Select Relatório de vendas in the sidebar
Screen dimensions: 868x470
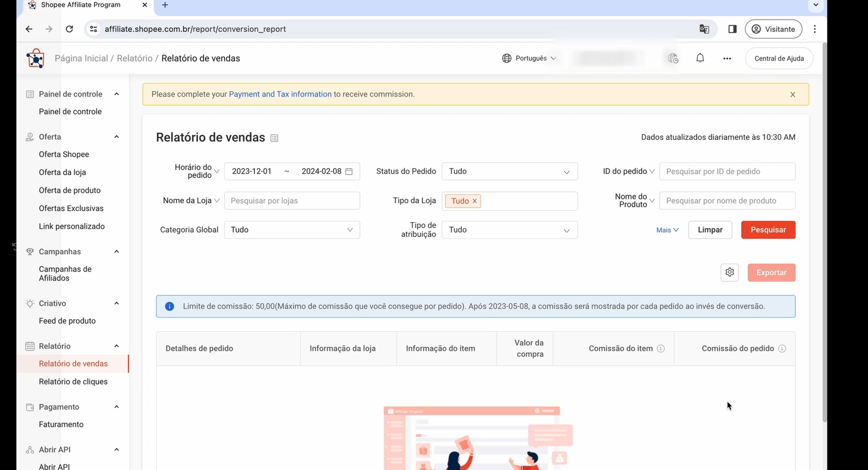pos(73,364)
